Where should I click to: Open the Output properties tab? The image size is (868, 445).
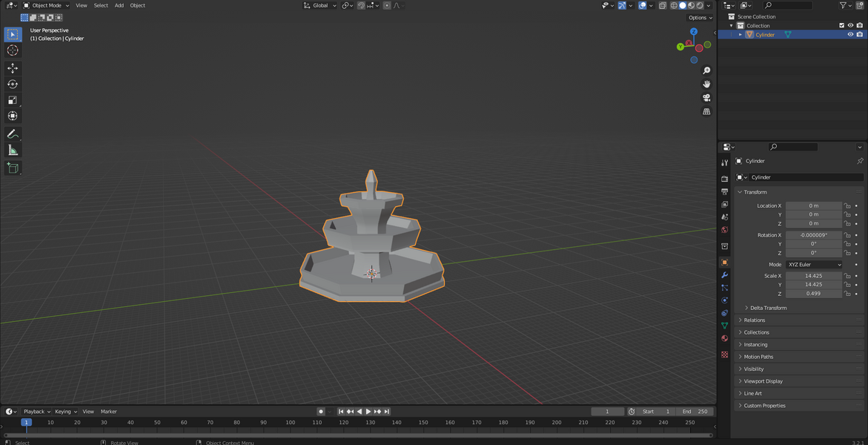[725, 192]
